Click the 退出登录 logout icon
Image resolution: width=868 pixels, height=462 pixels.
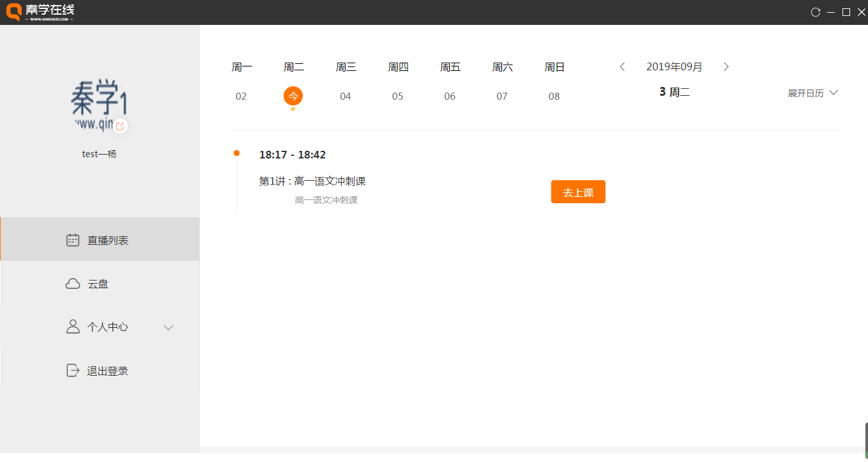coord(73,371)
